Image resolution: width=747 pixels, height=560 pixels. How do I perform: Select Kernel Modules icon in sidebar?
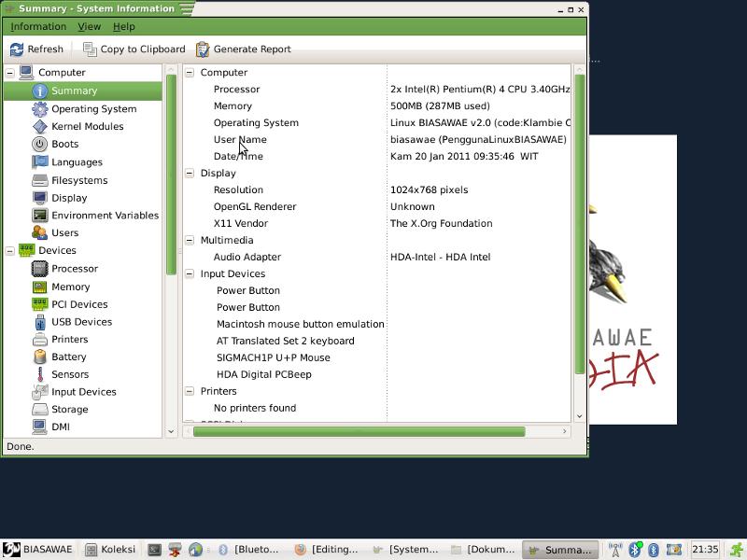tap(39, 126)
